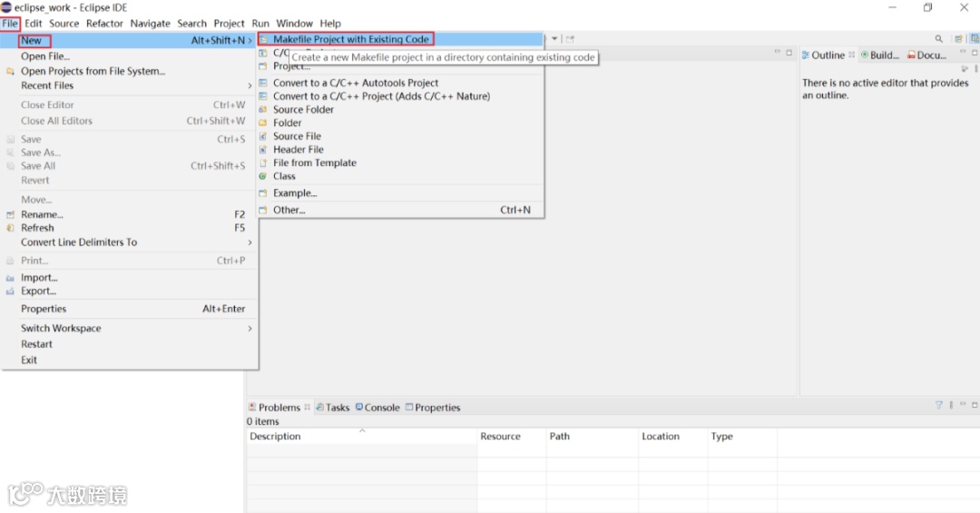Viewport: 980px width, 513px height.
Task: Switch to the Tasks tab
Action: [x=332, y=408]
